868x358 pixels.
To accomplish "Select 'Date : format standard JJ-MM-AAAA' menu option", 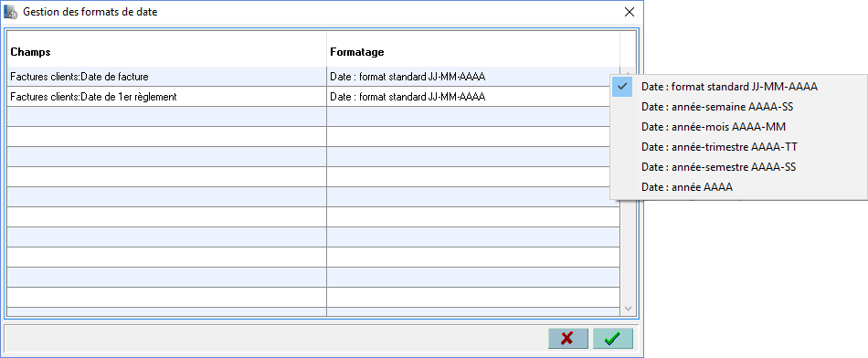I will 739,87.
